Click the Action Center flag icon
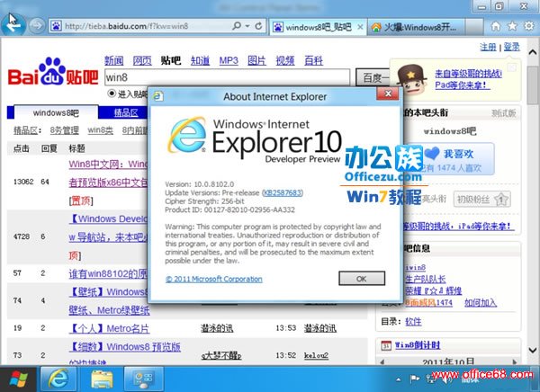The height and width of the screenshot is (392, 540). 415,379
